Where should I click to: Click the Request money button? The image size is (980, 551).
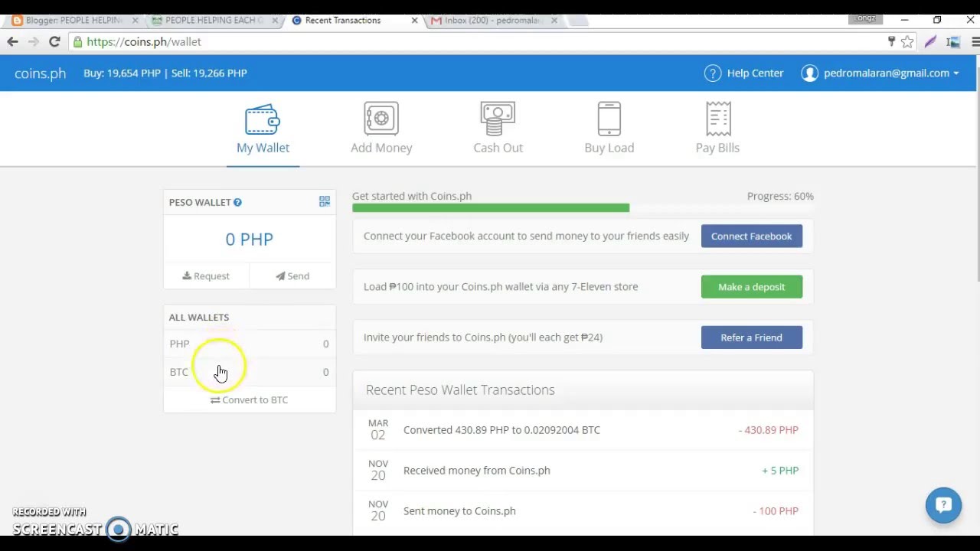coord(206,276)
